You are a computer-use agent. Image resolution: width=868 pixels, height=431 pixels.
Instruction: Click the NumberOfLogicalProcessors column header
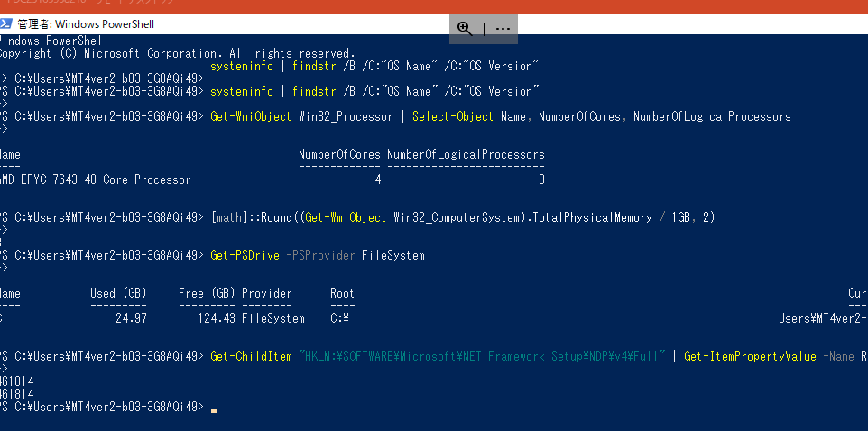pyautogui.click(x=466, y=154)
